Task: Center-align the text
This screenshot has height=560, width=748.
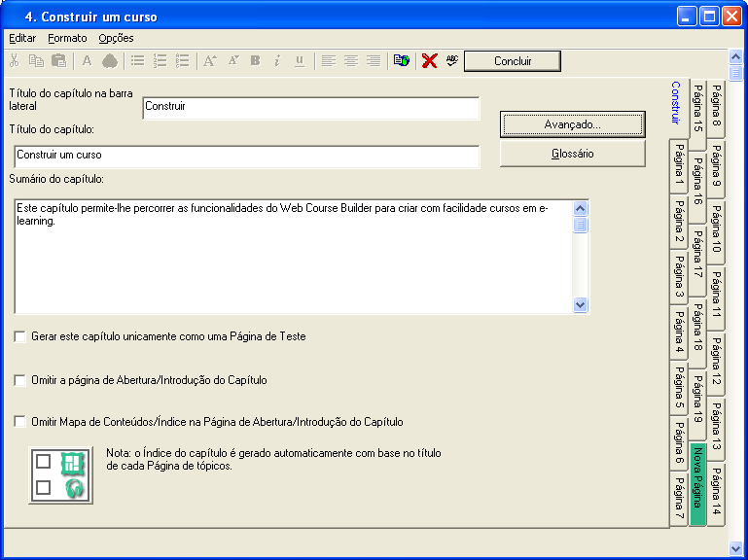Action: [x=351, y=61]
